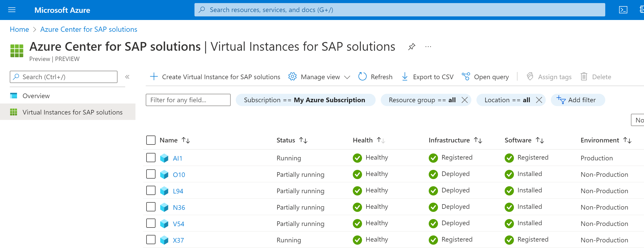This screenshot has height=248, width=644.
Task: Click the Running status cell for X37
Action: 289,240
